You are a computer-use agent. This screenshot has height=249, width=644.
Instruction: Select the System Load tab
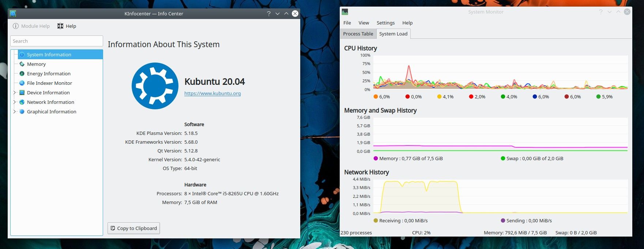pos(393,34)
